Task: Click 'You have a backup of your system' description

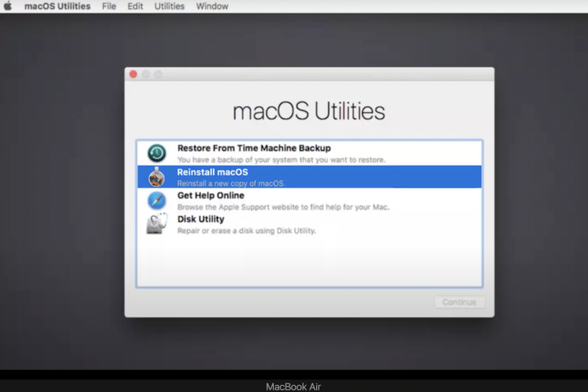Action: point(281,160)
